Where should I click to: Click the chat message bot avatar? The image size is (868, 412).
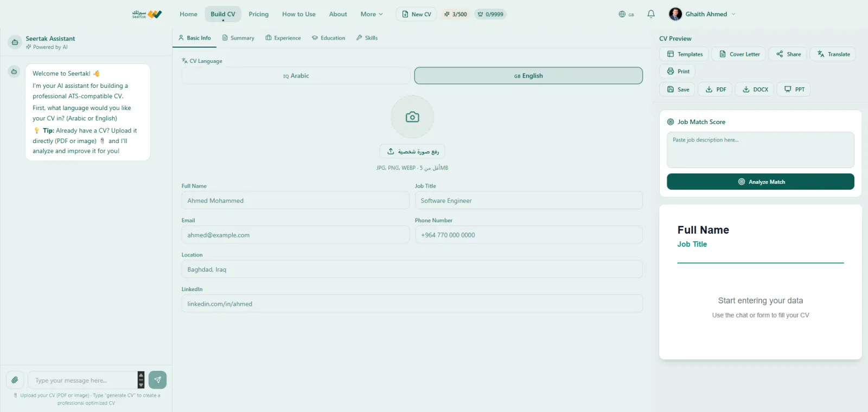(x=14, y=72)
